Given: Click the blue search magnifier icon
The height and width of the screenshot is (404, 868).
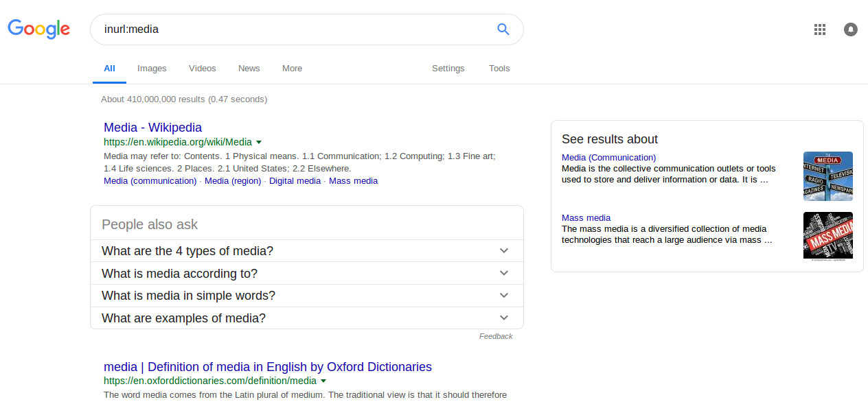Looking at the screenshot, I should point(503,29).
